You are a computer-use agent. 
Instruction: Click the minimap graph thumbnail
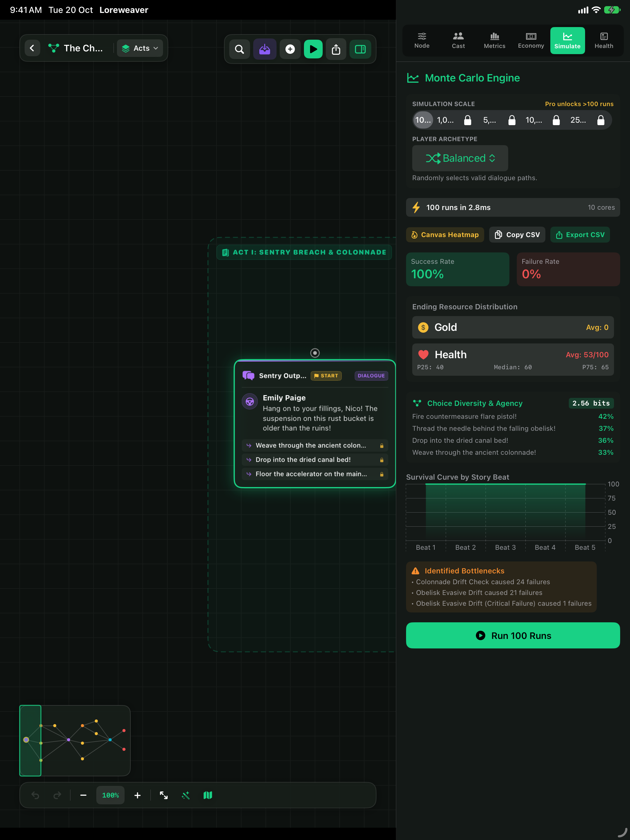point(75,740)
